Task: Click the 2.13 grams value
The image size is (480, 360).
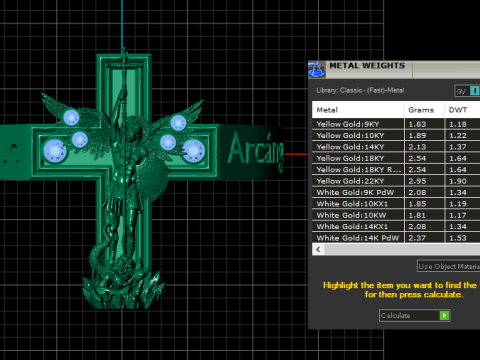Action: click(x=417, y=147)
